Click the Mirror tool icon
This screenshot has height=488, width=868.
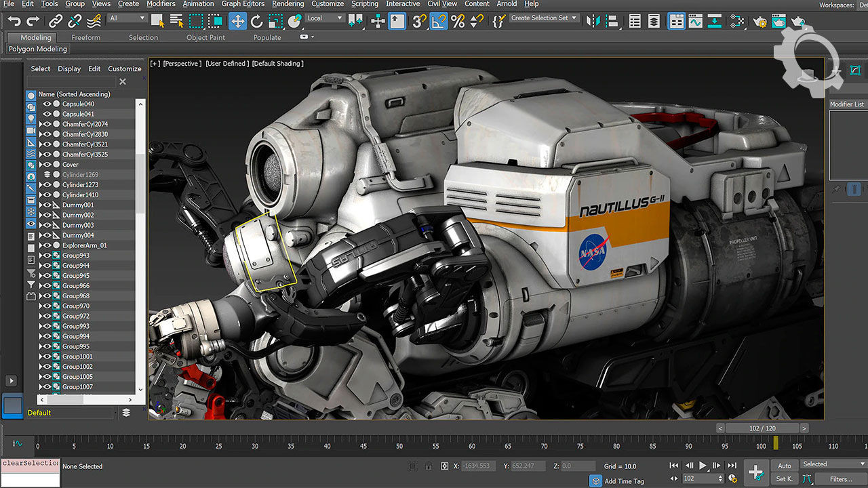tap(593, 21)
